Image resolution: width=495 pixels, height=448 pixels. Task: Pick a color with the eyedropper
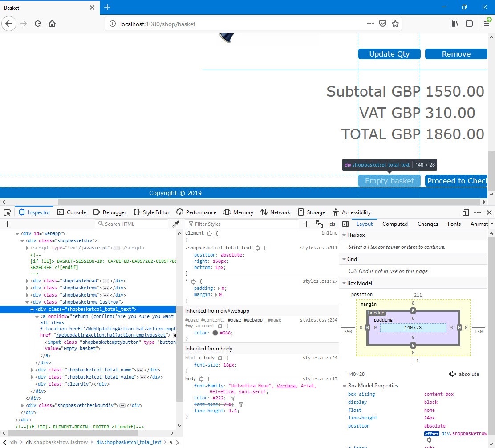[x=176, y=224]
